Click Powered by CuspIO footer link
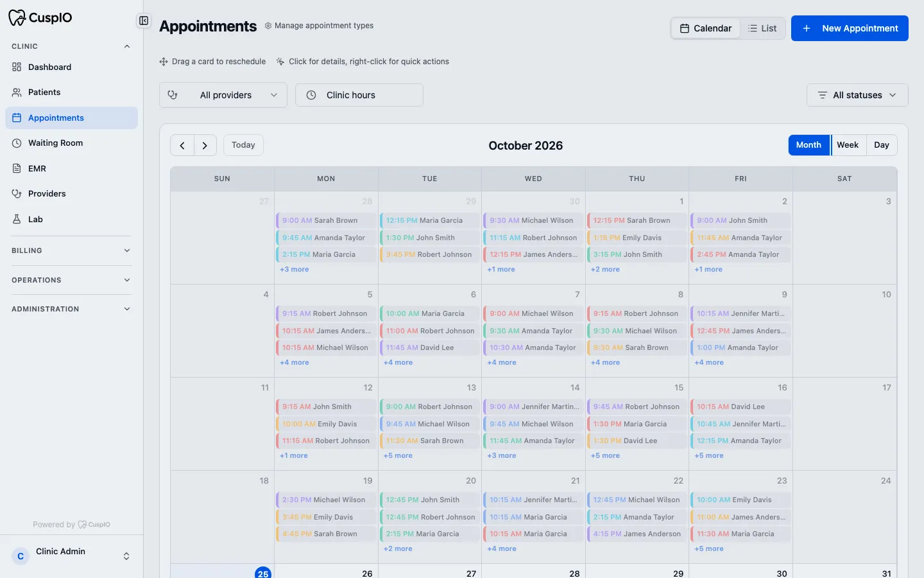The width and height of the screenshot is (924, 578). (71, 525)
